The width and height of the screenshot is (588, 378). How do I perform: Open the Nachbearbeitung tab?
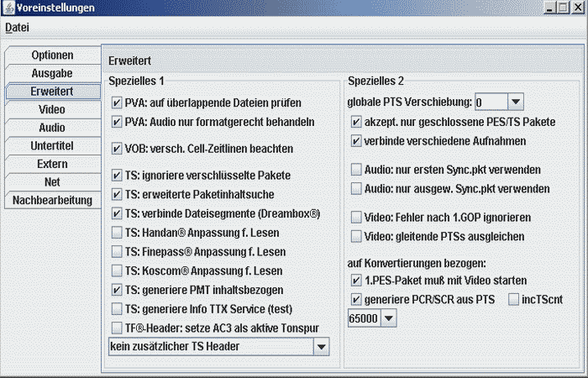coord(52,200)
